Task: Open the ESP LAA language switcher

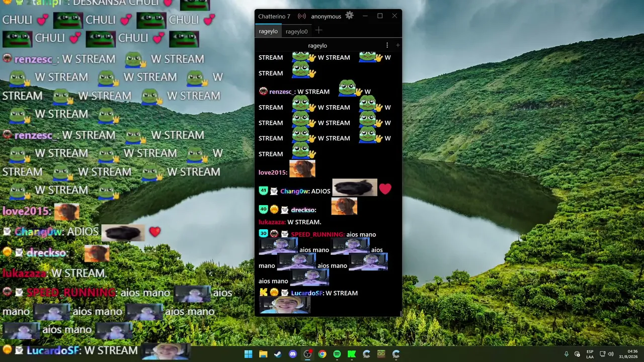Action: point(590,354)
